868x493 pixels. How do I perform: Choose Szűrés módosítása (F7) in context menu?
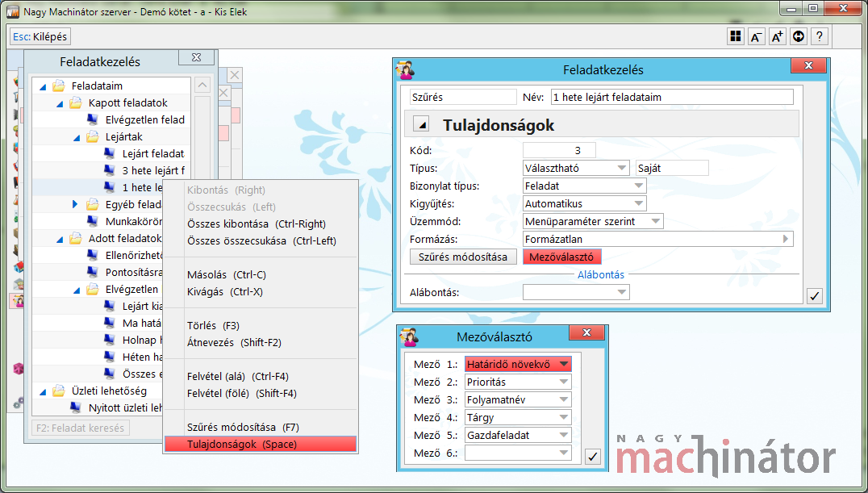[261, 427]
